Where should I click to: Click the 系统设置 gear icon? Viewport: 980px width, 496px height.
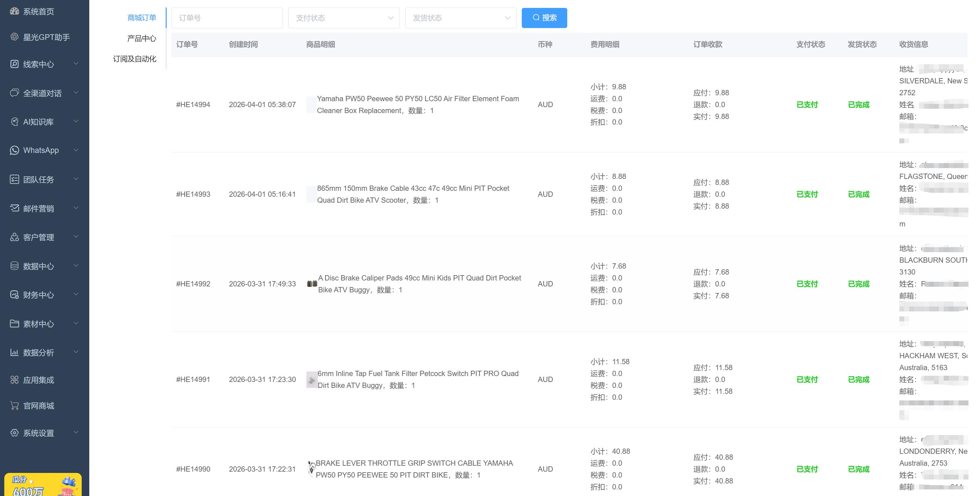tap(14, 433)
